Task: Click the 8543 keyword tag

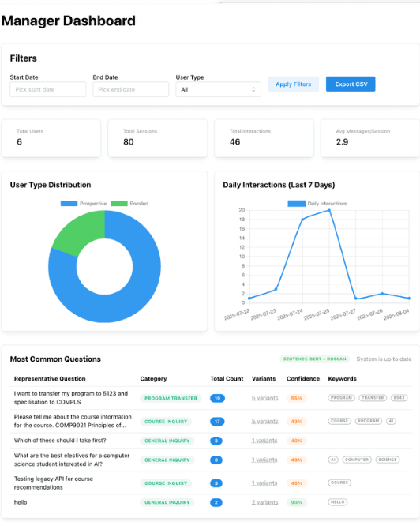Action: [399, 397]
